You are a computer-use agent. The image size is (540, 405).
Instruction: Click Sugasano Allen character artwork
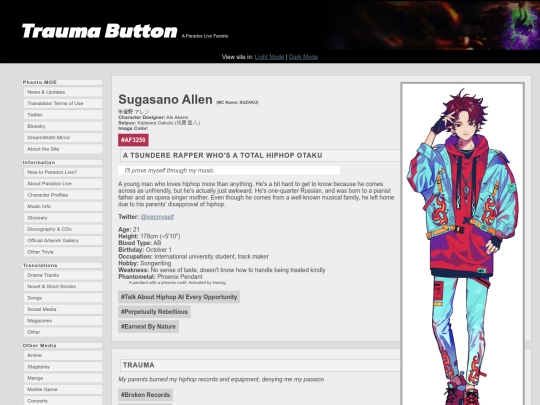[x=463, y=244]
